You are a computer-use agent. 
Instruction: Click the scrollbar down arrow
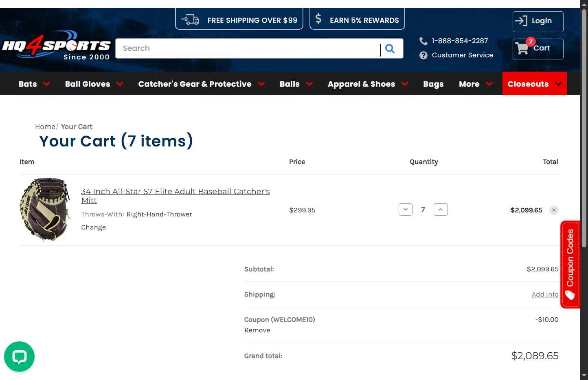pos(584,376)
